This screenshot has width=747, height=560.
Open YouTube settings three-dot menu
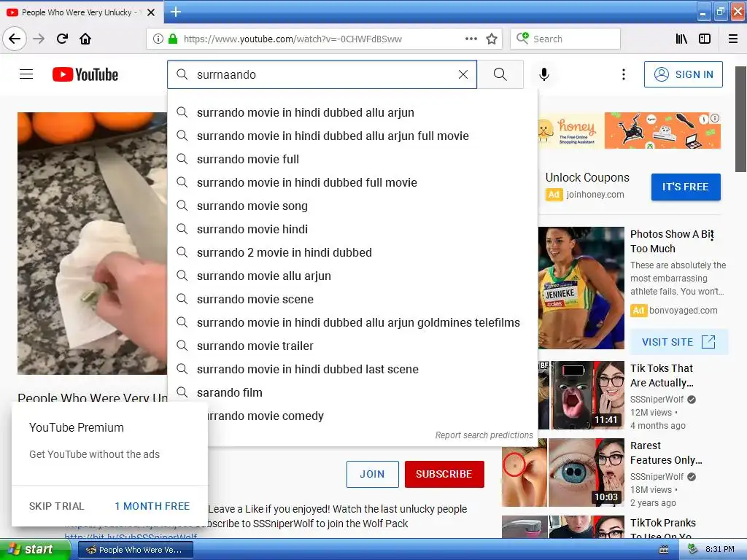click(x=624, y=74)
